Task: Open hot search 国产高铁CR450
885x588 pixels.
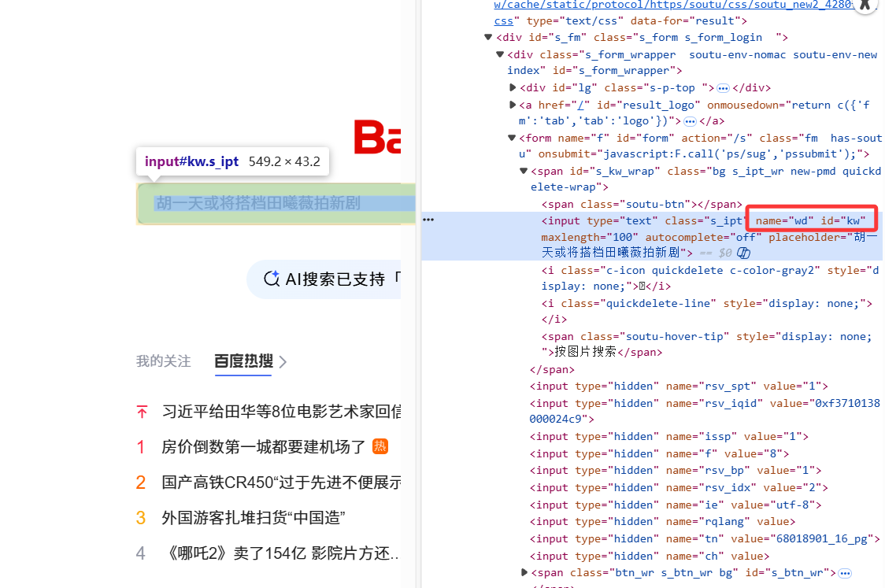Action: (x=281, y=483)
